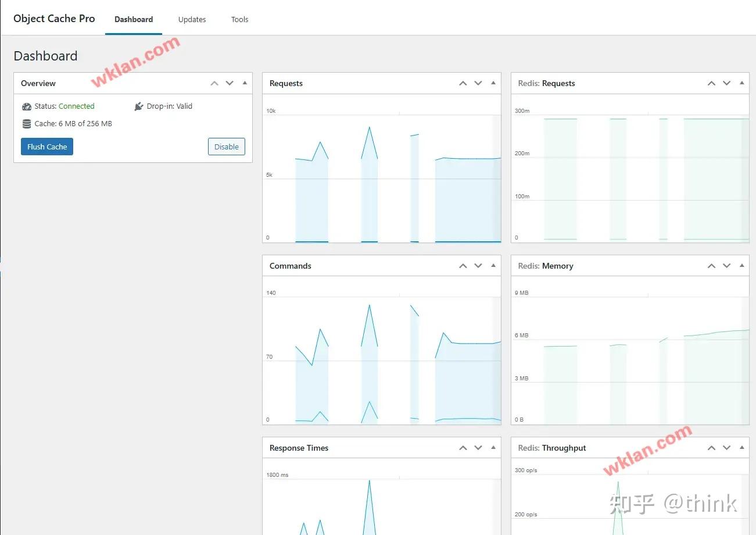Click the 'Redis: Throughput' panel title
Screen dimensions: 756x535
(x=552, y=448)
